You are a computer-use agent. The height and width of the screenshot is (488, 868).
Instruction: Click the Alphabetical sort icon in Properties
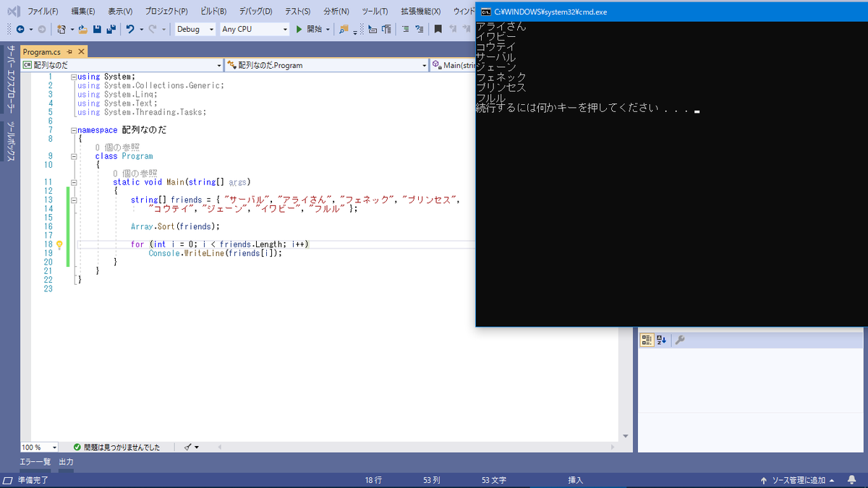point(661,340)
